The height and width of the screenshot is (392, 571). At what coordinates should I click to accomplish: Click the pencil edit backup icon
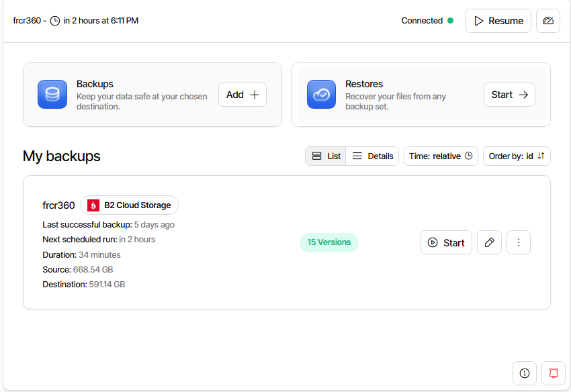click(489, 242)
